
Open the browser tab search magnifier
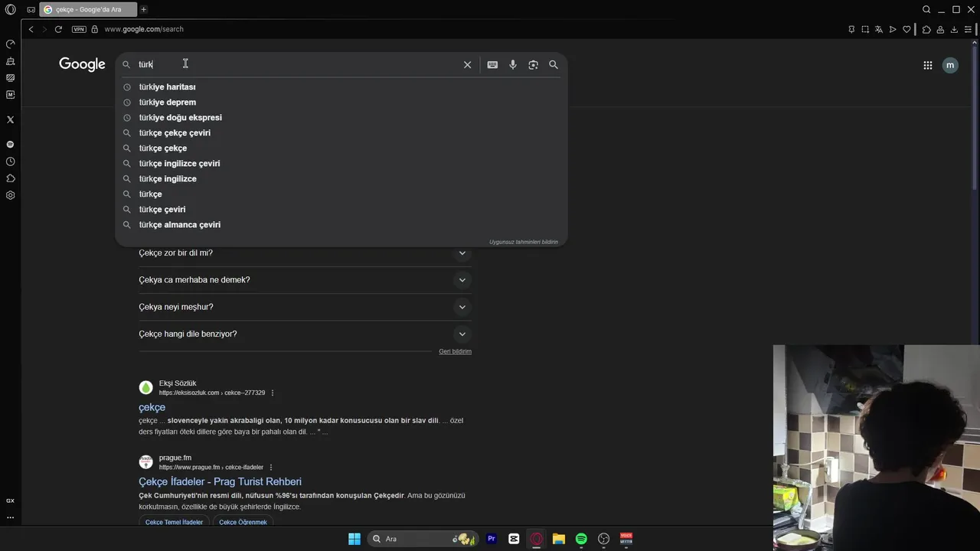(926, 9)
